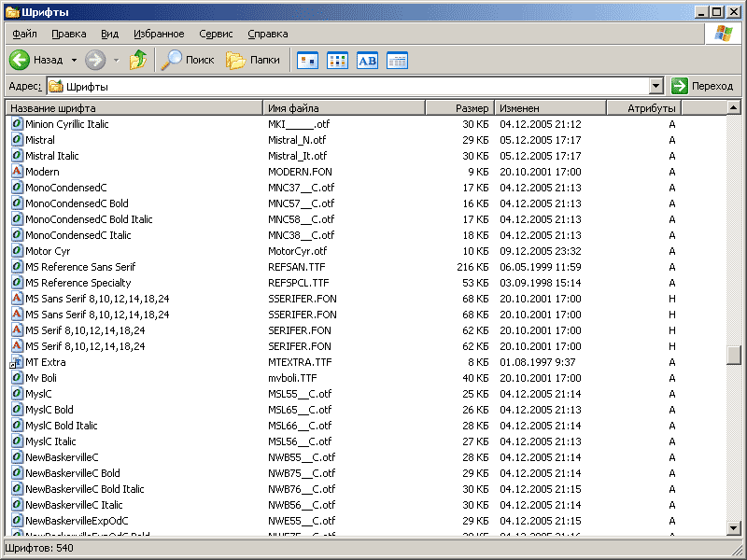Switch to the AB similarity view icon
747x560 pixels.
[367, 61]
